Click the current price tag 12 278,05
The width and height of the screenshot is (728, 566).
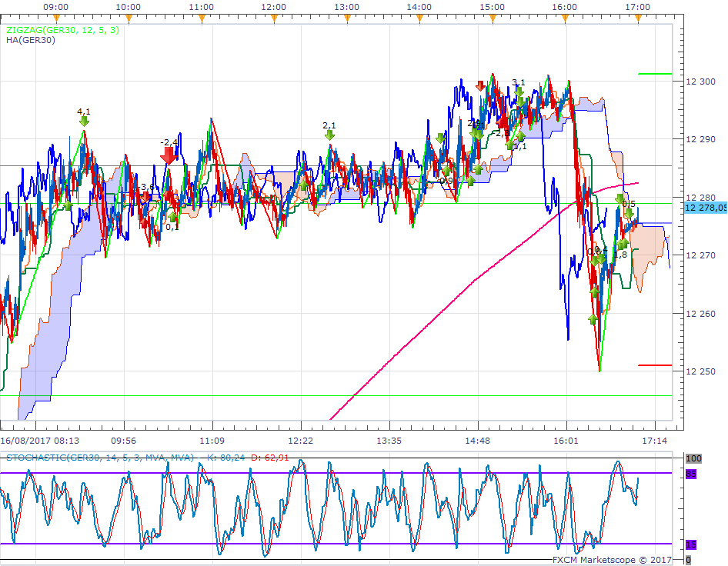click(x=704, y=208)
